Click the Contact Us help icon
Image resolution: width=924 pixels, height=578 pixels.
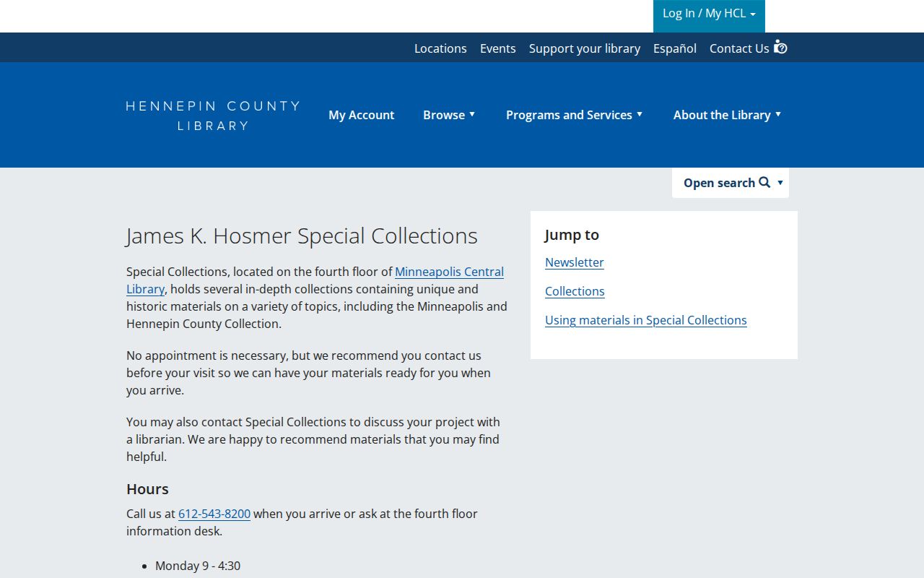(x=780, y=47)
